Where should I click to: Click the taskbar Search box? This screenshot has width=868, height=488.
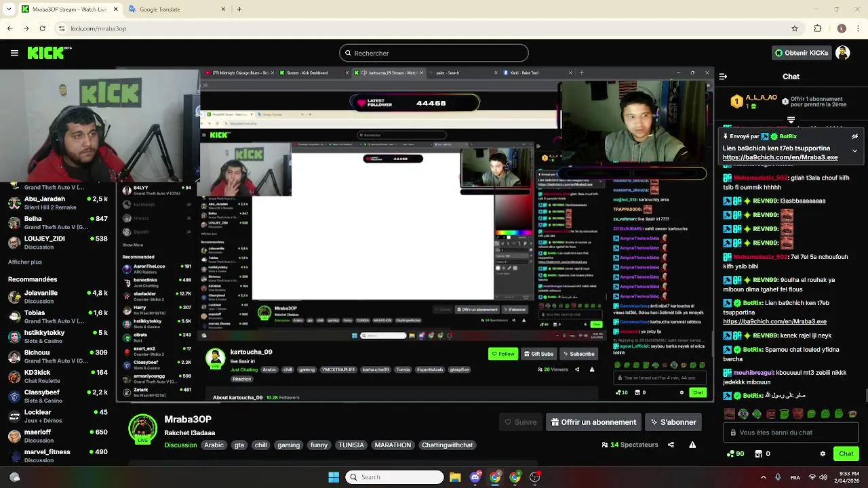[x=395, y=477]
